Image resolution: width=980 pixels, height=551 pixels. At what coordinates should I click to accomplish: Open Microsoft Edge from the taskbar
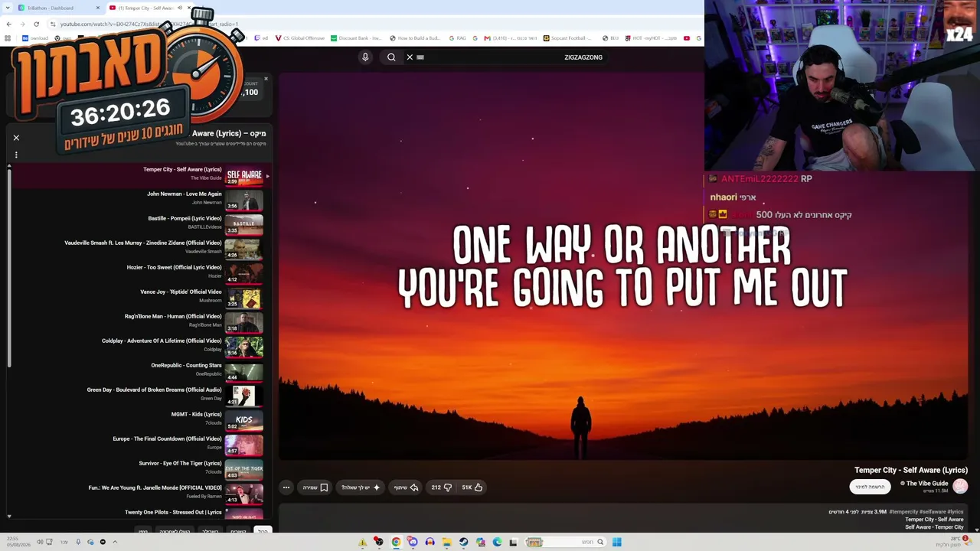coord(497,542)
